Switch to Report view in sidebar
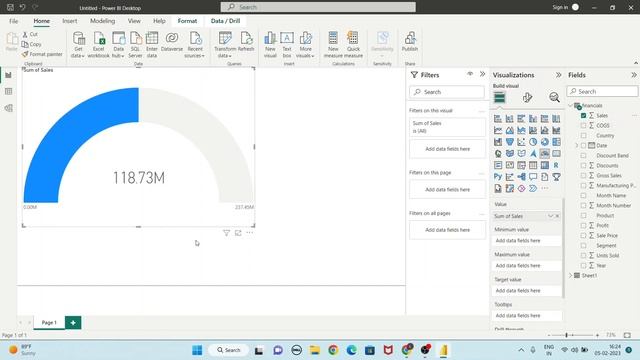This screenshot has height=360, width=640. (9, 75)
